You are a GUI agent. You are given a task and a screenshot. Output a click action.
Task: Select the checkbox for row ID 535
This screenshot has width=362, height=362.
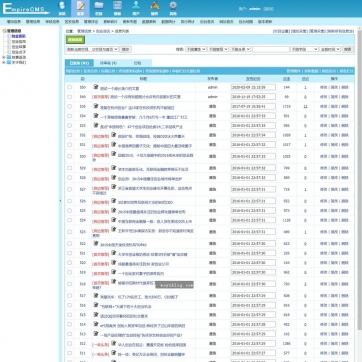pyautogui.click(x=69, y=107)
